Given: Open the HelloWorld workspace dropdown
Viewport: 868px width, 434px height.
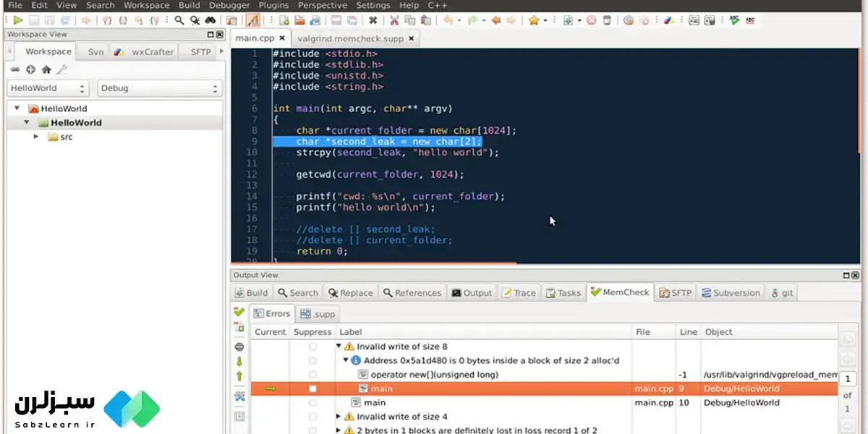Looking at the screenshot, I should pos(48,88).
